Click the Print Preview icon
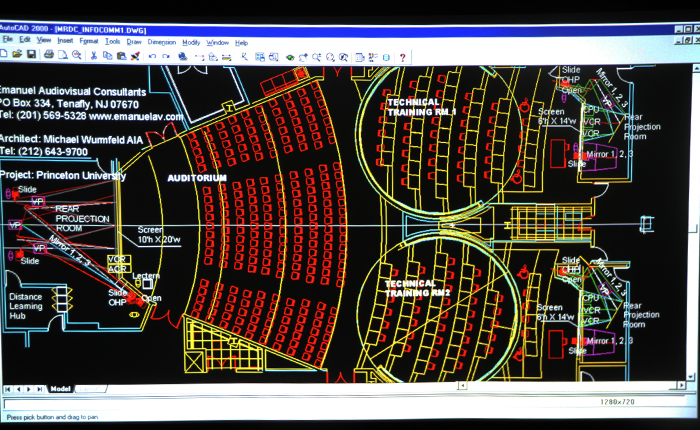 [63, 55]
